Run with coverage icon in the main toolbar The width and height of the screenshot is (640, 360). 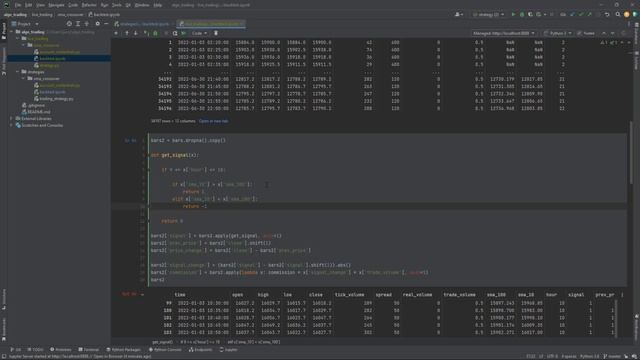[530, 14]
